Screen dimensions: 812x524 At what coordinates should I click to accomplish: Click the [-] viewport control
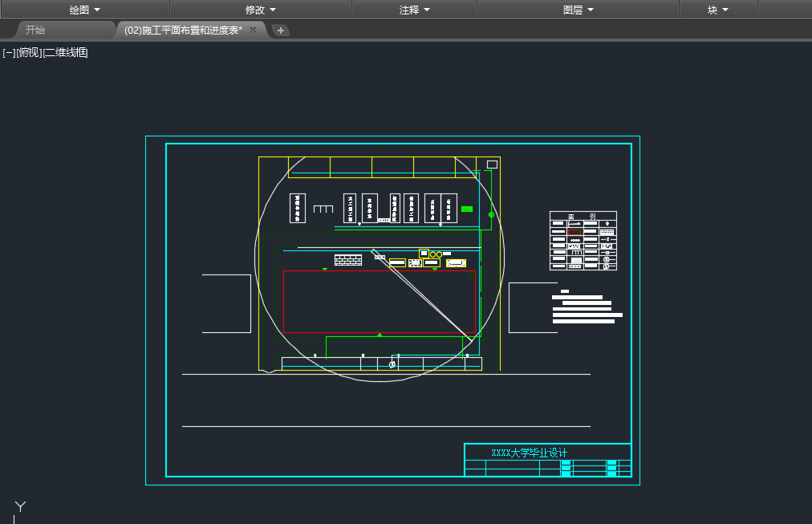coord(9,53)
